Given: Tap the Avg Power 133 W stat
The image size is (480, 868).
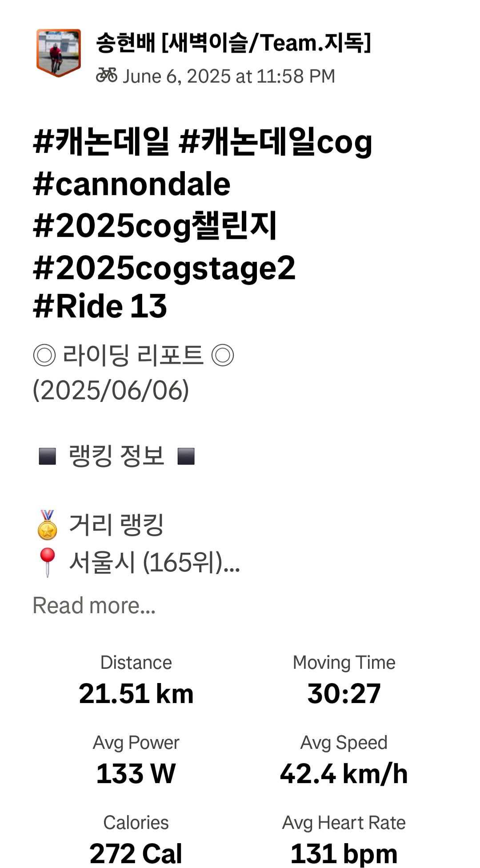Looking at the screenshot, I should click(136, 774).
